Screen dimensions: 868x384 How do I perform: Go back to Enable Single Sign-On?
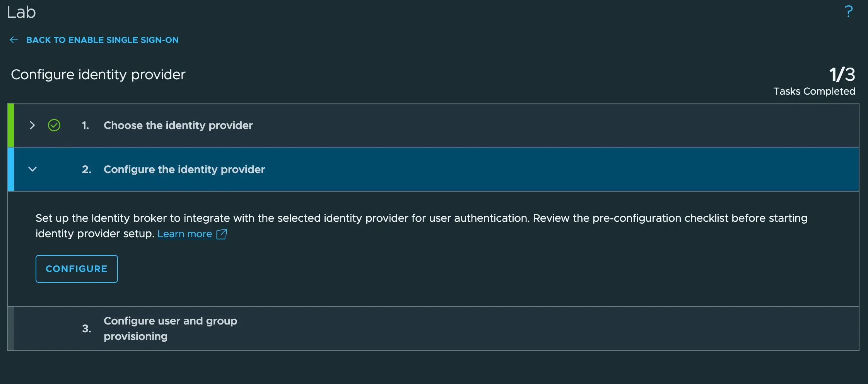pos(103,40)
